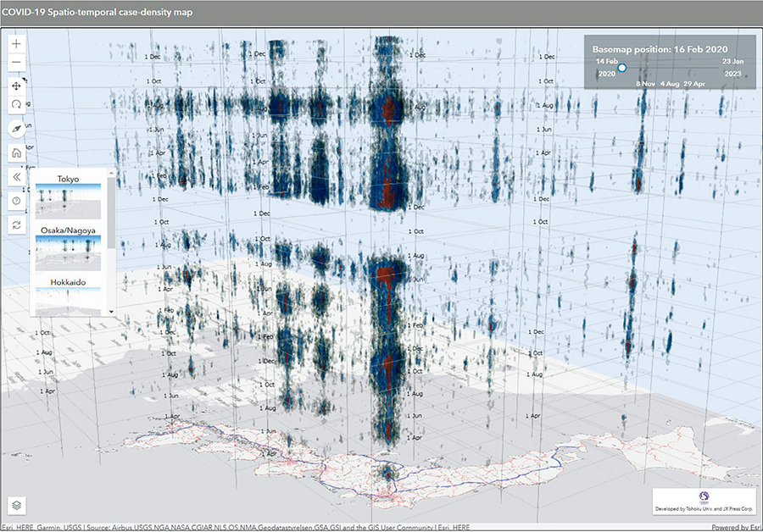763x532 pixels.
Task: Zoom out of the 3D map
Action: (17, 64)
